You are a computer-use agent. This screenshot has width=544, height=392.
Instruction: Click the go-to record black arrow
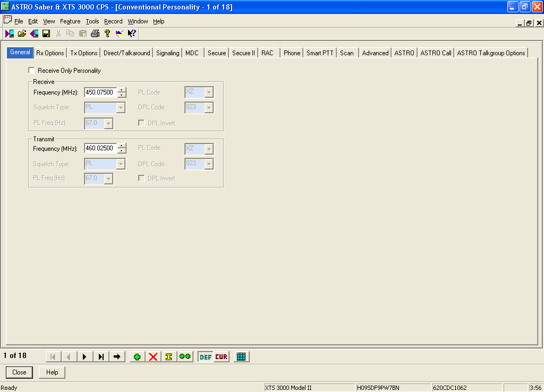pos(117,356)
